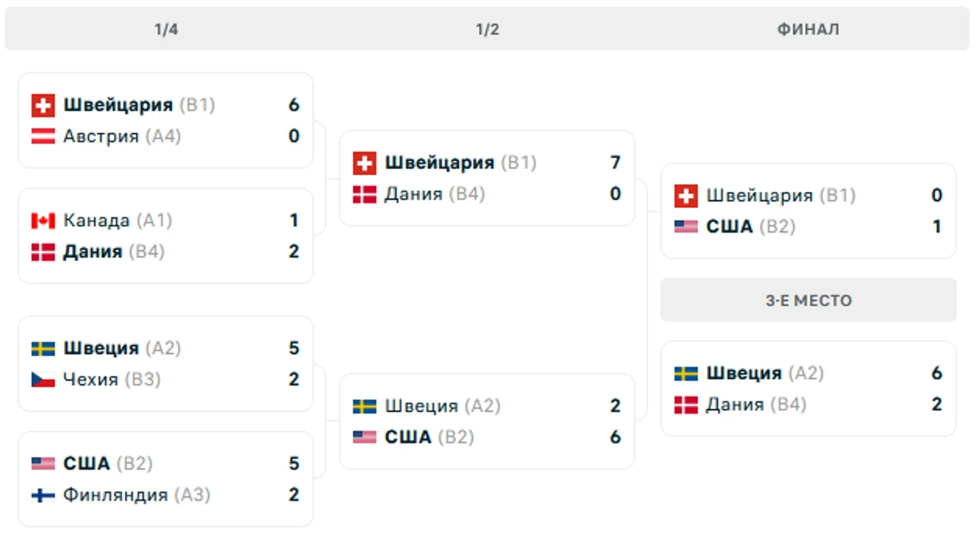
Task: Click the Canada flag icon
Action: [x=43, y=221]
